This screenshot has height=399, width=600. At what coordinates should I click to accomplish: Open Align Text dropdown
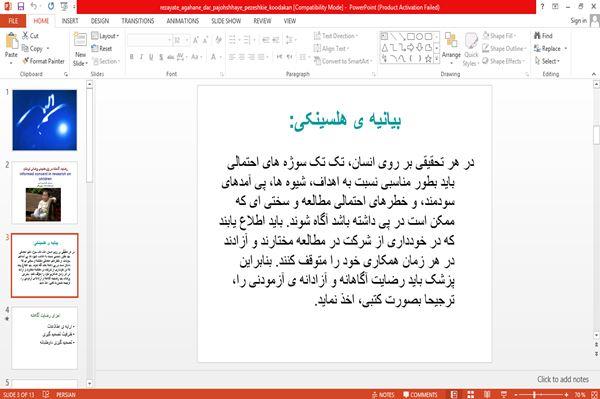pos(331,48)
